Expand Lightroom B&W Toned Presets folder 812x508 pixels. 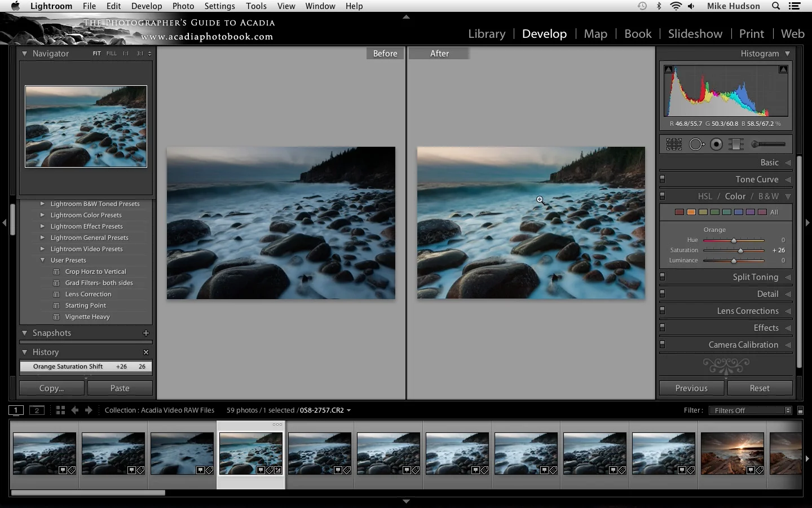(42, 204)
